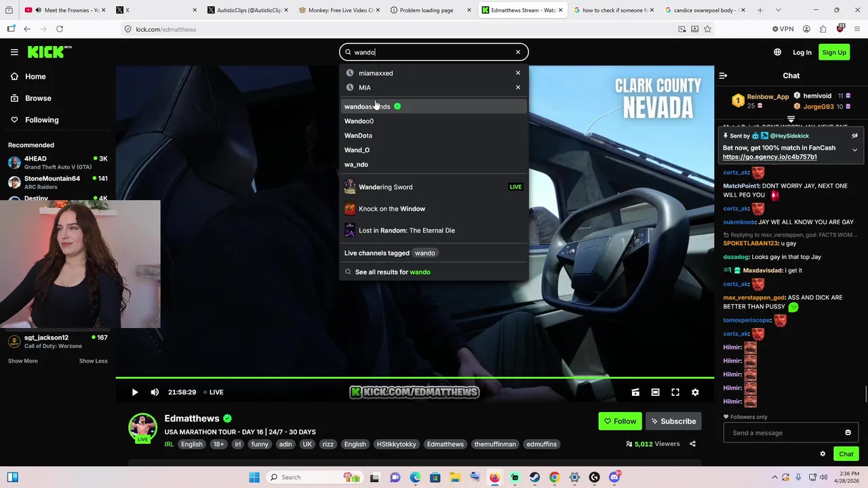Click the Sign Up button
The width and height of the screenshot is (868, 488).
coord(834,52)
